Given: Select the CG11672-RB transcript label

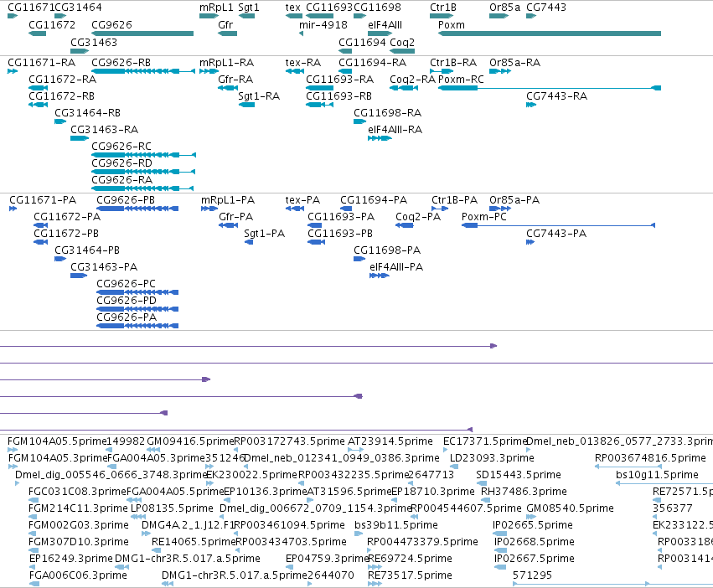Looking at the screenshot, I should click(x=61, y=96).
